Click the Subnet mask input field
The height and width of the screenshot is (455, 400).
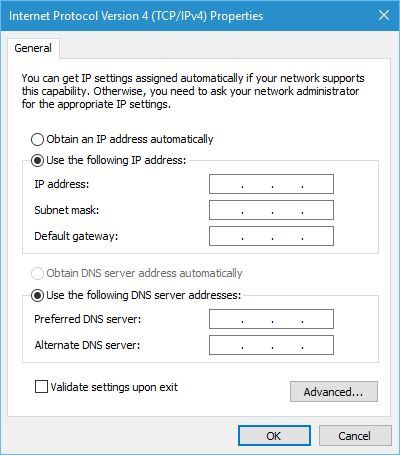[271, 210]
